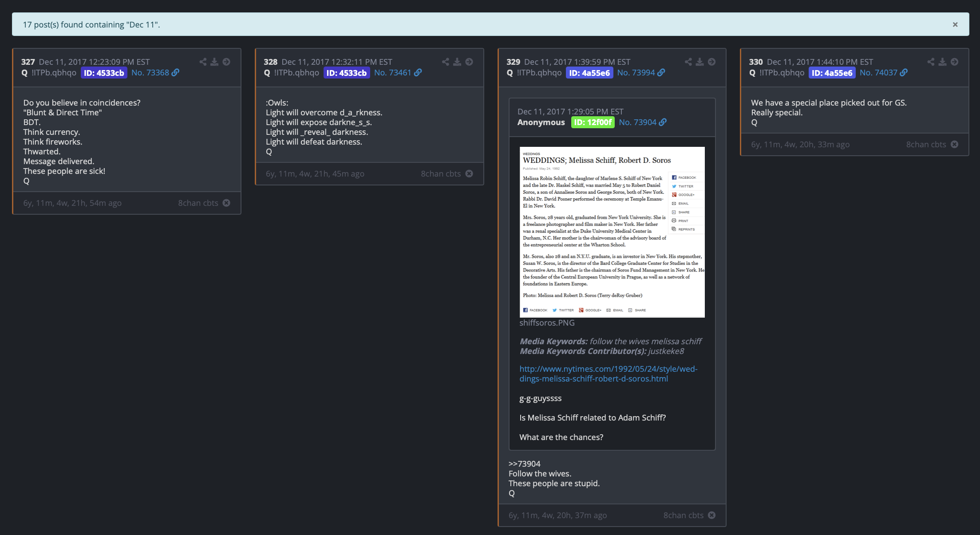Open quoted post No. 73904 link
980x535 pixels.
(638, 122)
